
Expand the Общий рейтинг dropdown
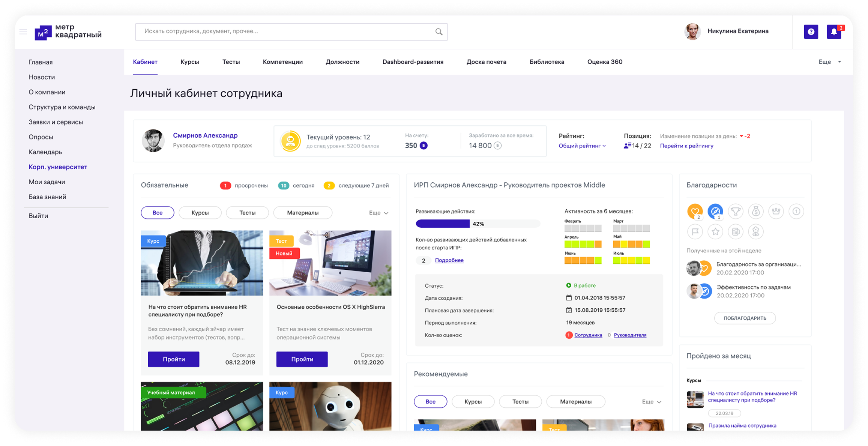click(582, 146)
